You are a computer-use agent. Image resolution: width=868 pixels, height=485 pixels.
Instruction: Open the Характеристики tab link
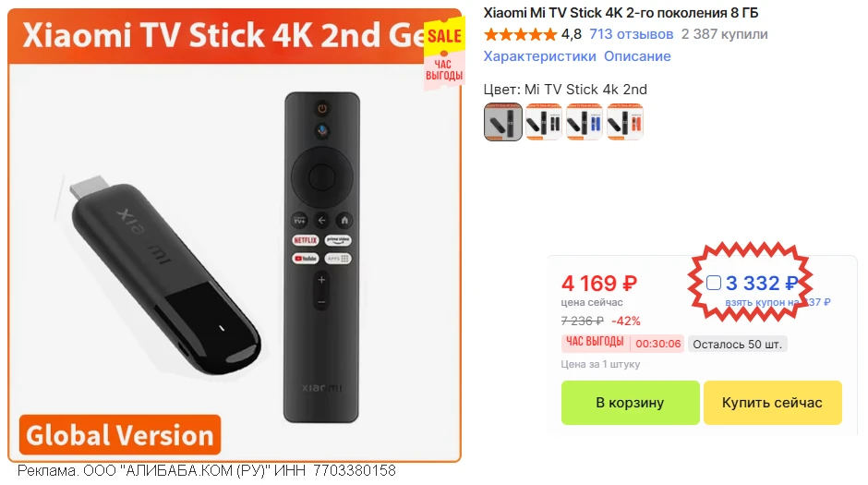[x=540, y=56]
